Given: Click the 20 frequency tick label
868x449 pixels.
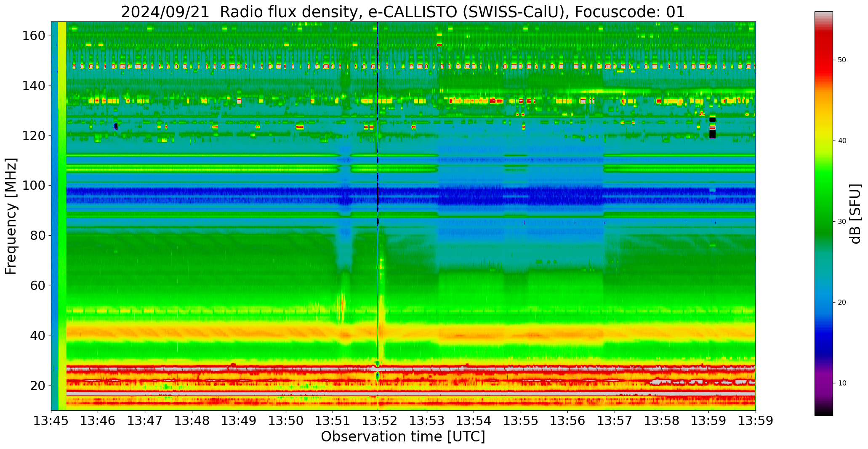Looking at the screenshot, I should pos(38,385).
